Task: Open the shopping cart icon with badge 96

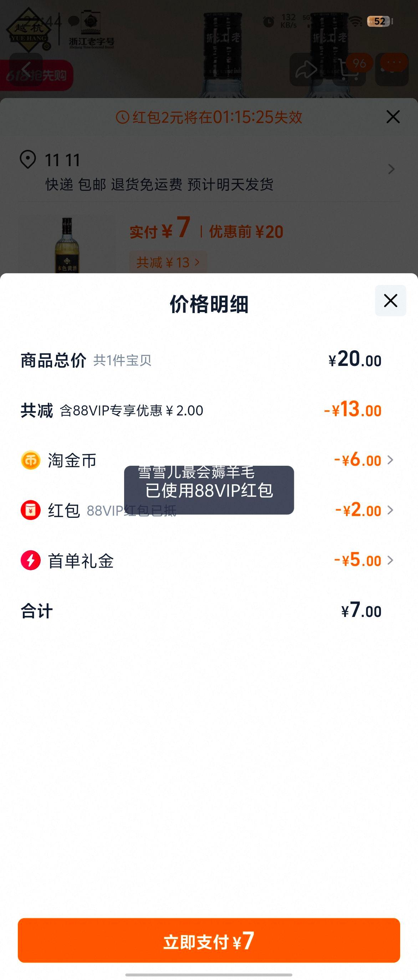Action: pos(349,70)
